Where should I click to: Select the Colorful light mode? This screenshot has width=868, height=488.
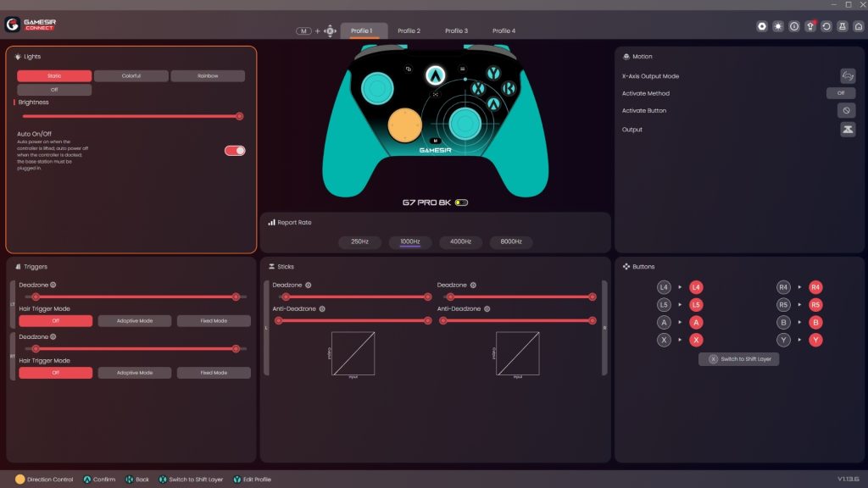pyautogui.click(x=131, y=75)
